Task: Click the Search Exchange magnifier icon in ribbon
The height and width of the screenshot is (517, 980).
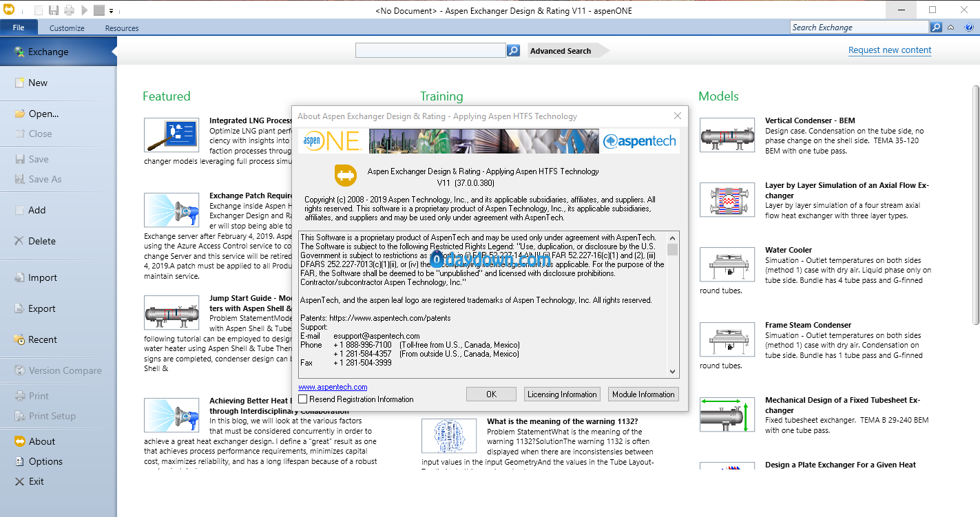Action: [936, 28]
